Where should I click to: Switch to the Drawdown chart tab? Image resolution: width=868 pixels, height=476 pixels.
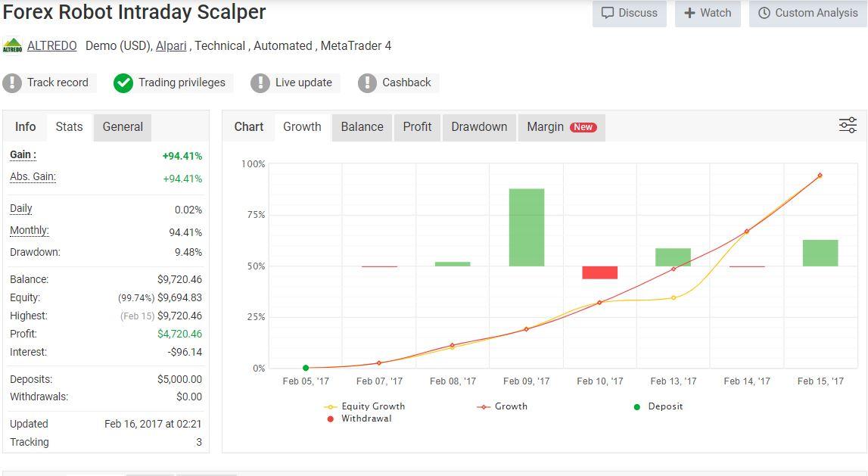pos(479,127)
